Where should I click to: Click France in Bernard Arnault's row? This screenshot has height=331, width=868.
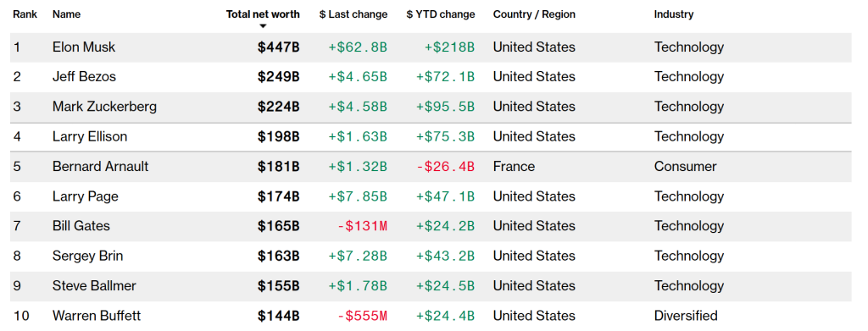pos(514,166)
